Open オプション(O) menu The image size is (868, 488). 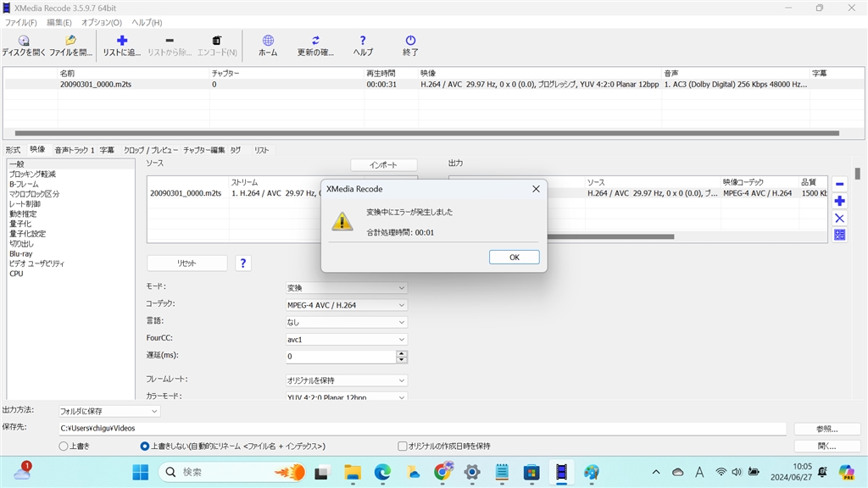coord(102,23)
